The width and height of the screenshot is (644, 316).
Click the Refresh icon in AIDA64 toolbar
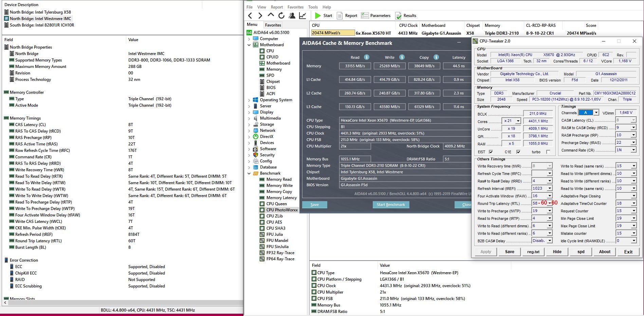coord(281,16)
